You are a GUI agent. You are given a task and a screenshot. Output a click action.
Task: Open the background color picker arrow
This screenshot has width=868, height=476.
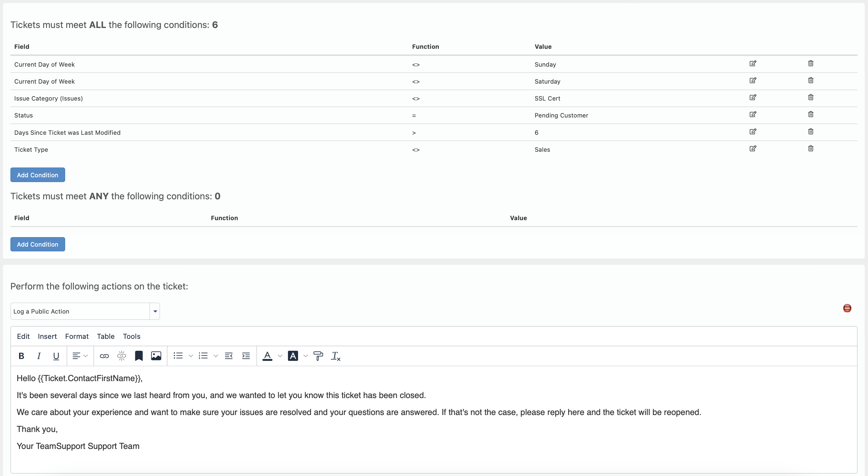coord(305,356)
